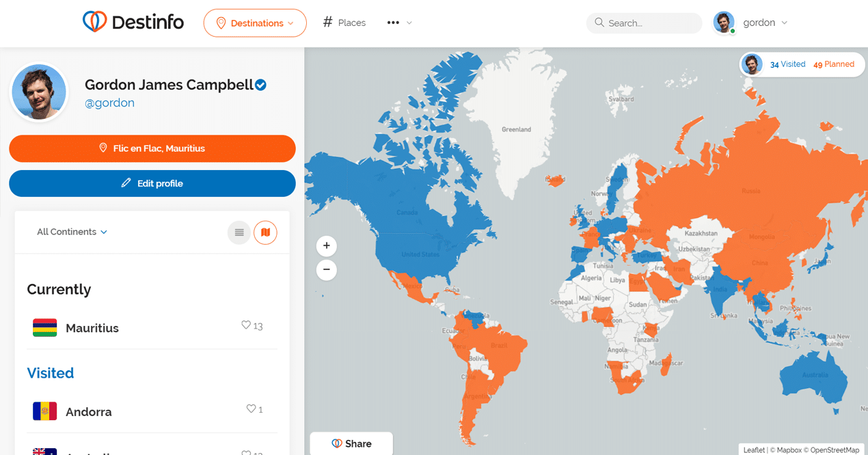The image size is (868, 455).
Task: Switch to map view icon
Action: (265, 232)
